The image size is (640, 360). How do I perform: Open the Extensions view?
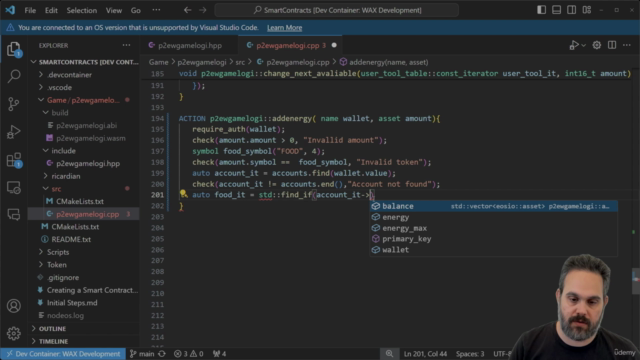[x=14, y=160]
